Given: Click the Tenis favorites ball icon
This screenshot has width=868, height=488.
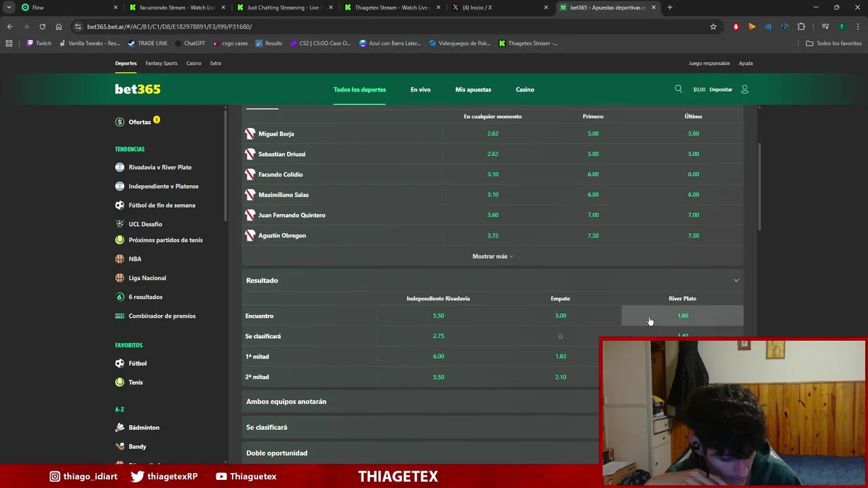Looking at the screenshot, I should [120, 382].
